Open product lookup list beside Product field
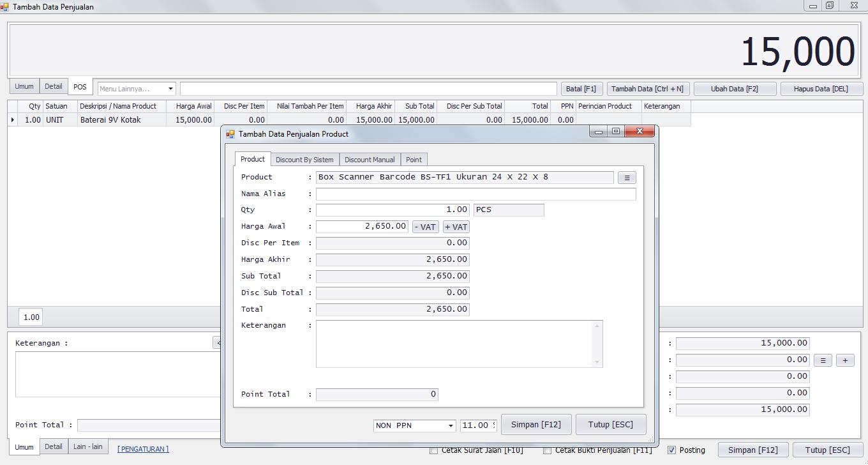Screen dimensions: 868x465 point(626,178)
